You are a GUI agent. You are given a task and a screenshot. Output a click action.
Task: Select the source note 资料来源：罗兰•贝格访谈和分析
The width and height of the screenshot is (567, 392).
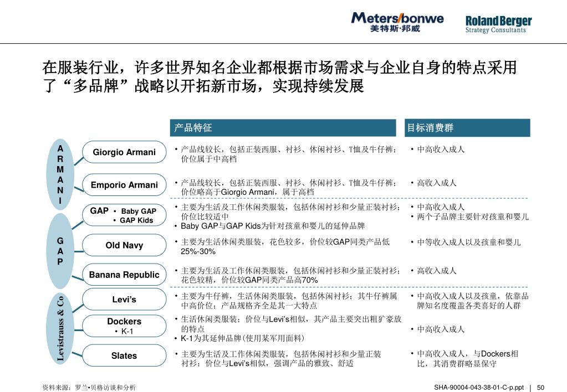click(x=89, y=388)
